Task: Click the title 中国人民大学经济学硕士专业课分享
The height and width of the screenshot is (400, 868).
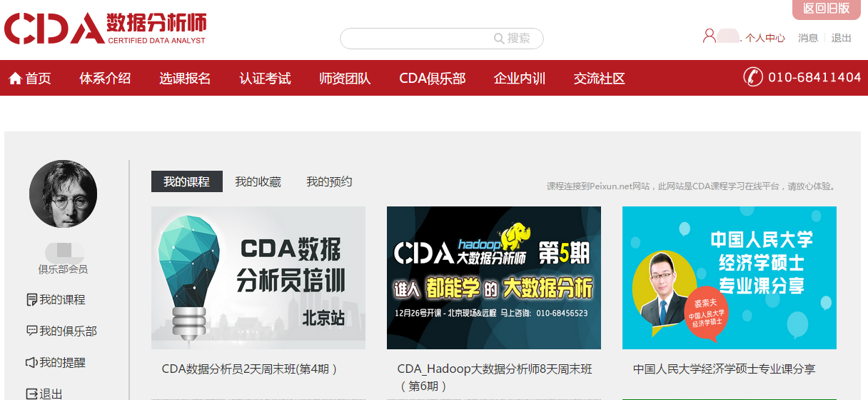Action: click(x=724, y=369)
